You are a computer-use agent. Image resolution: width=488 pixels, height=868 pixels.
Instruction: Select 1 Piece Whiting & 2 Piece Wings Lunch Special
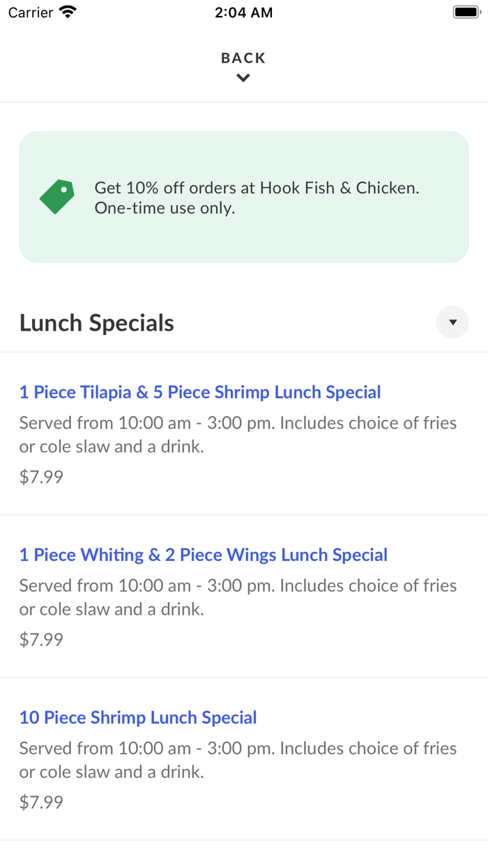click(x=203, y=555)
